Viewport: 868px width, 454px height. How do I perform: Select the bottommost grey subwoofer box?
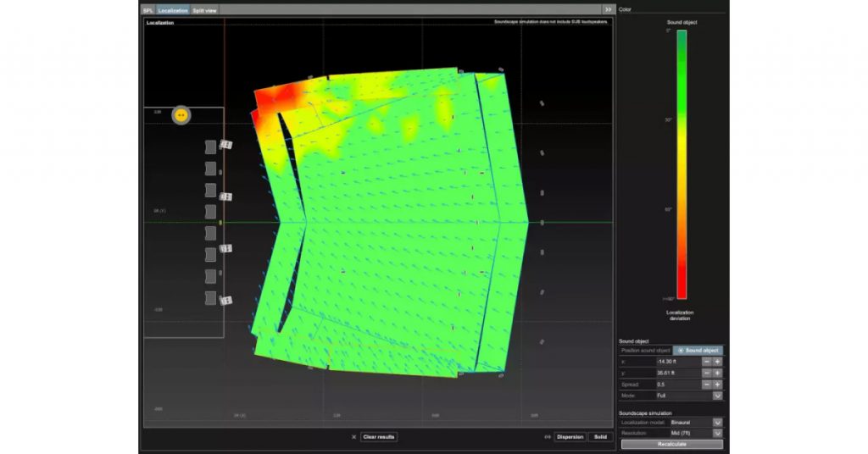point(210,298)
